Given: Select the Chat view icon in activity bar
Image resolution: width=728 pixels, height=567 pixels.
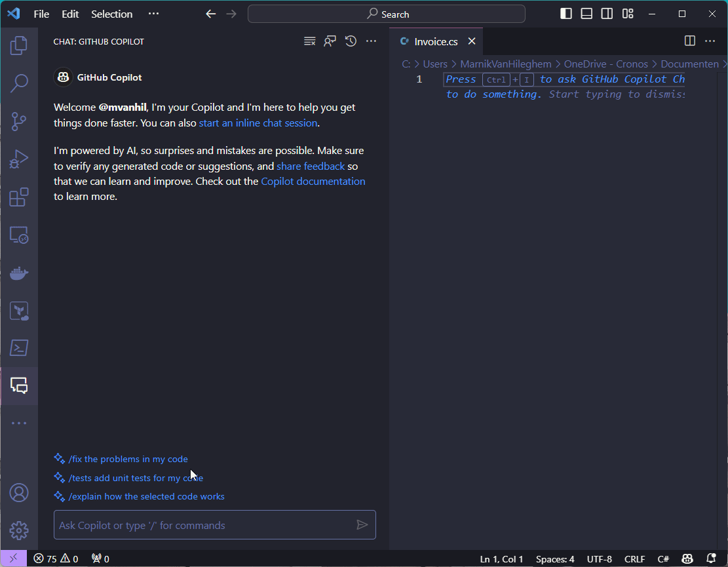Looking at the screenshot, I should tap(19, 386).
